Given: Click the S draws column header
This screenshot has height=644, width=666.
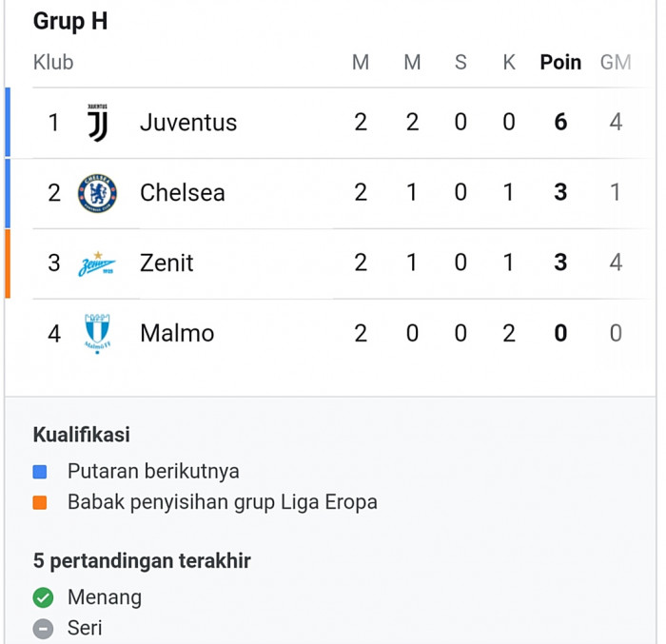Looking at the screenshot, I should coord(460,63).
